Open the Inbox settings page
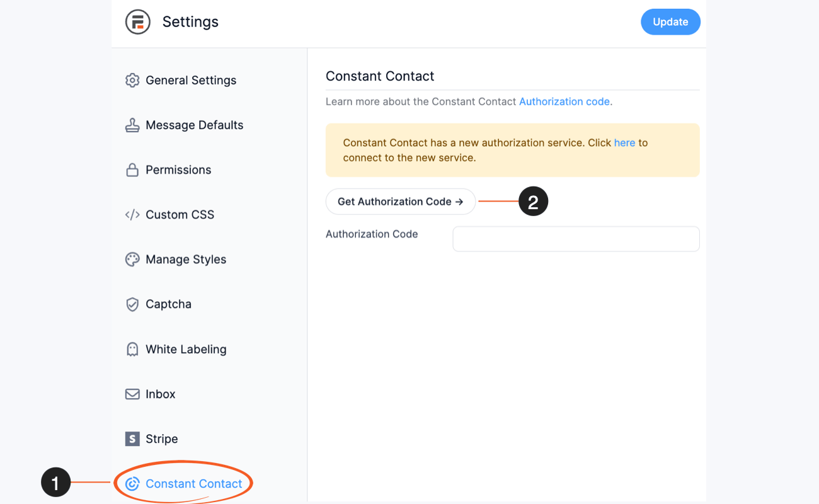The width and height of the screenshot is (819, 504). [160, 394]
